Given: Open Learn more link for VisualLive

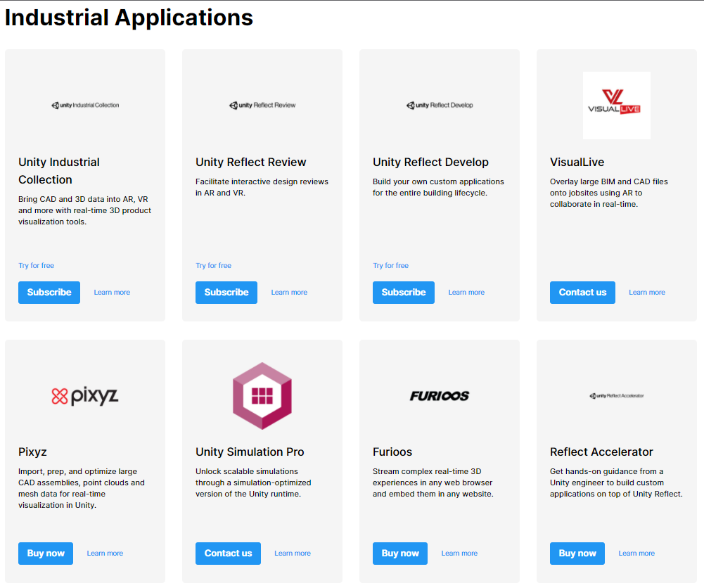Looking at the screenshot, I should [x=647, y=293].
